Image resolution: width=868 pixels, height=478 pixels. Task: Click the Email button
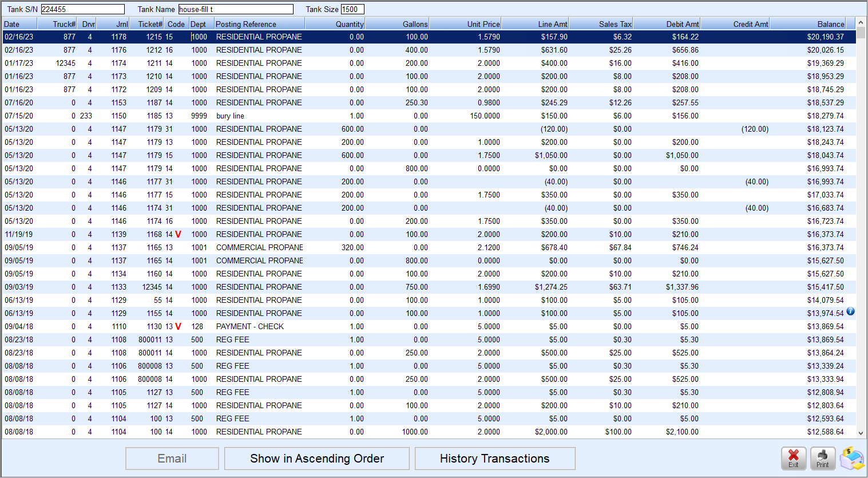[172, 459]
